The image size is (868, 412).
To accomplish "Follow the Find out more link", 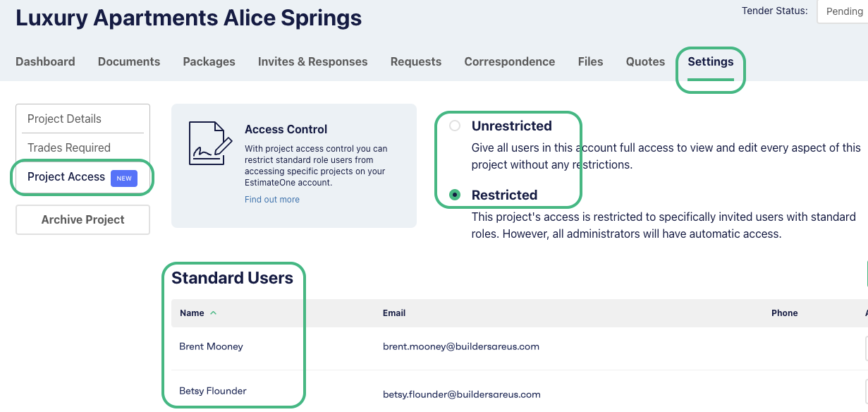I will pyautogui.click(x=272, y=200).
